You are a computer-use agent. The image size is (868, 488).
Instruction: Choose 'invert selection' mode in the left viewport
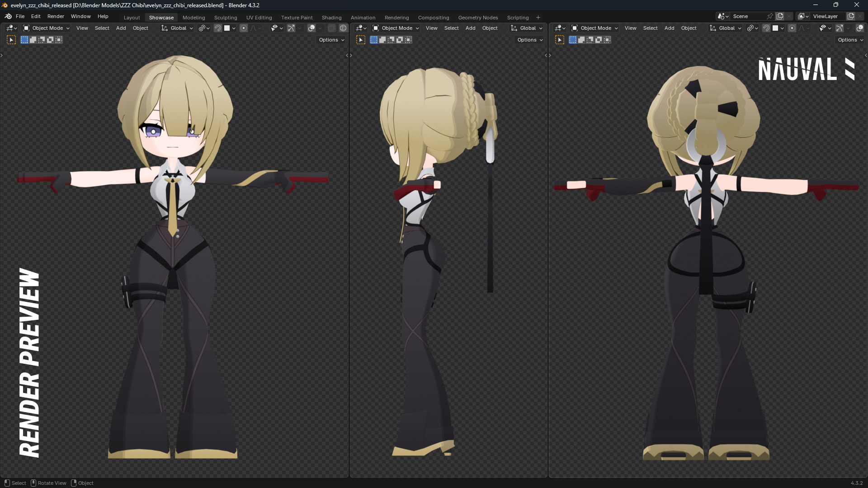(x=50, y=40)
